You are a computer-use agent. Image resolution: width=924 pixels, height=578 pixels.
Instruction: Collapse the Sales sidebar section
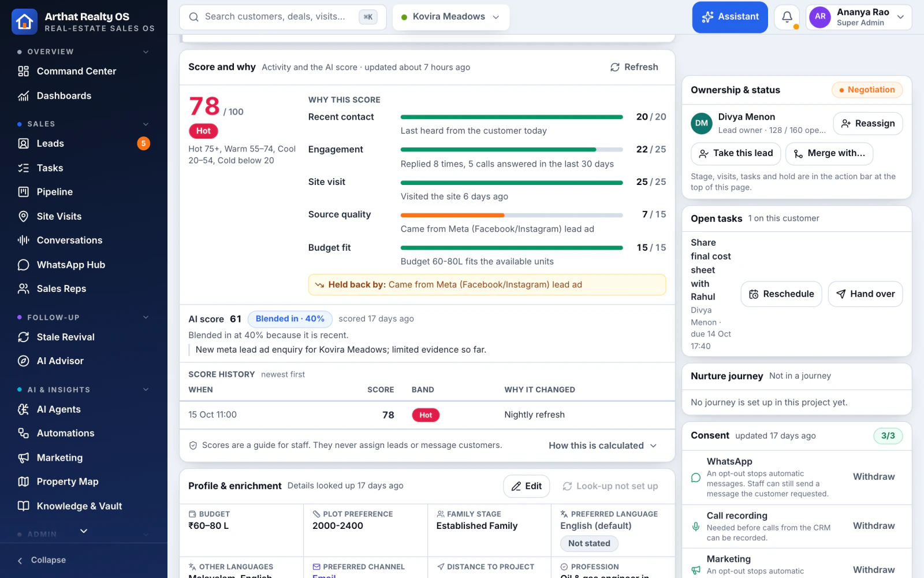coord(146,124)
